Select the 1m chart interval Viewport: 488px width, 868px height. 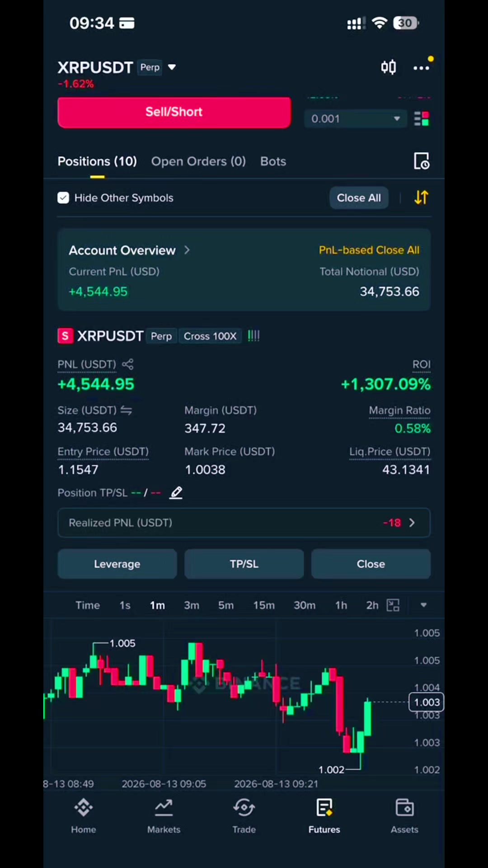[x=157, y=605]
